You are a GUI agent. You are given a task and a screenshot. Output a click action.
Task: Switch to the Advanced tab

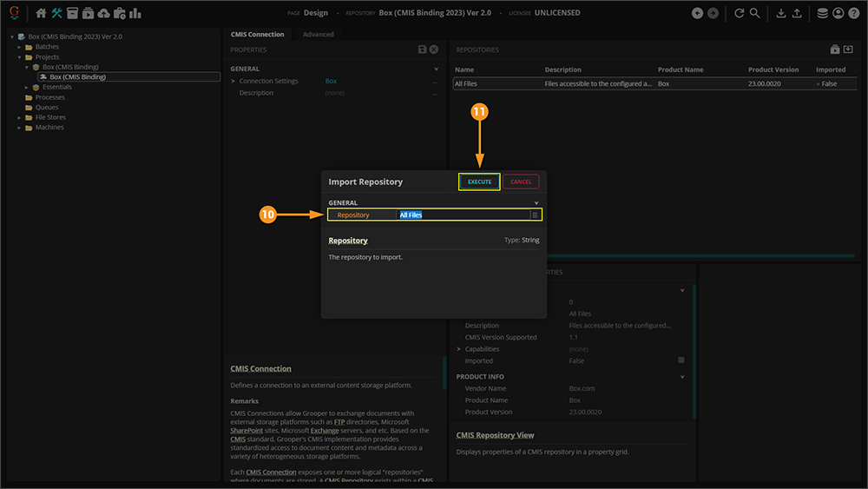pos(318,35)
